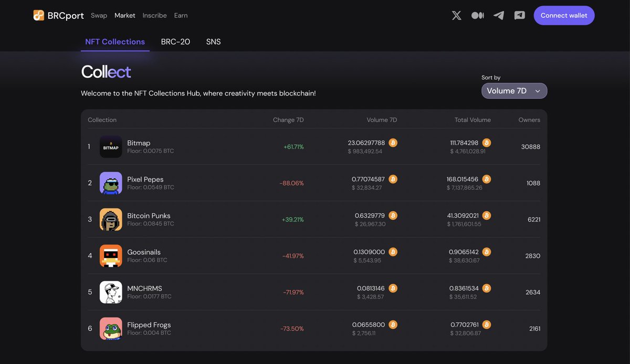The image size is (630, 364).
Task: Click the Connect wallet button
Action: click(x=564, y=15)
